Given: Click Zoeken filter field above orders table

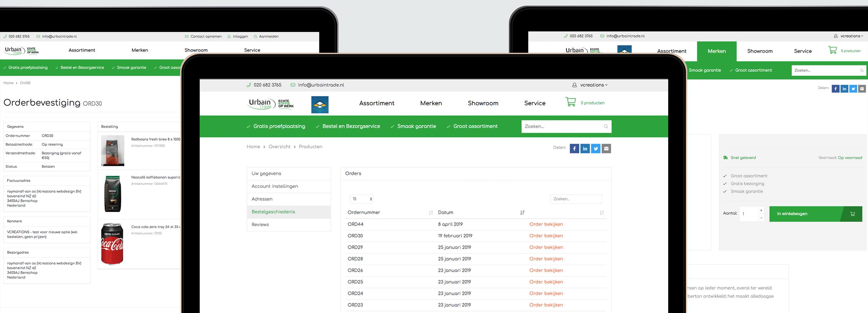Looking at the screenshot, I should tap(576, 199).
